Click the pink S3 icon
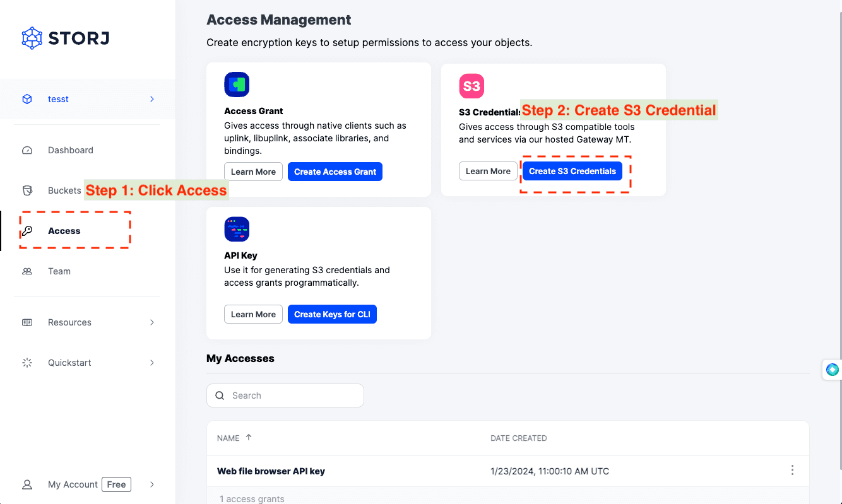Viewport: 842px width, 504px height. (471, 86)
